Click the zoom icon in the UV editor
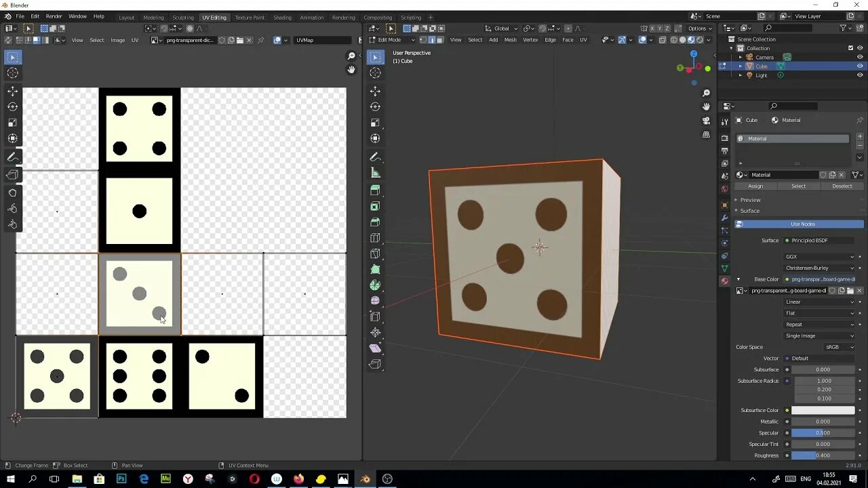 tap(351, 56)
